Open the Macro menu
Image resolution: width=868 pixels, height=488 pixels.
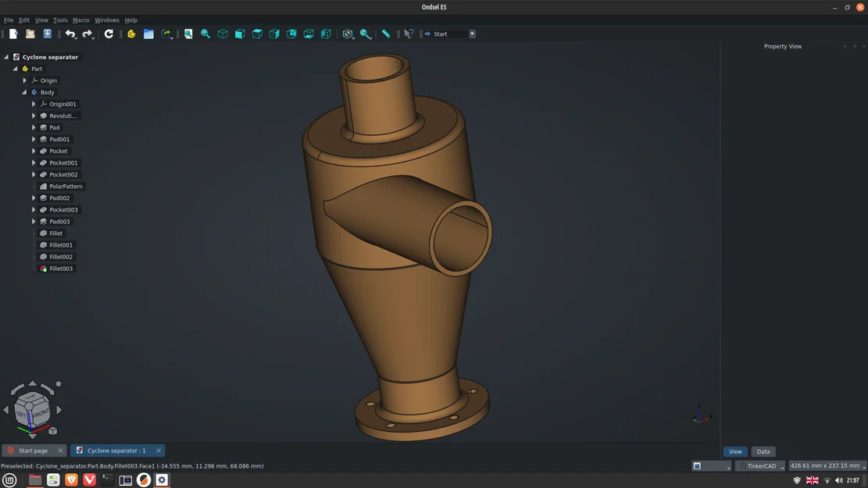(80, 20)
